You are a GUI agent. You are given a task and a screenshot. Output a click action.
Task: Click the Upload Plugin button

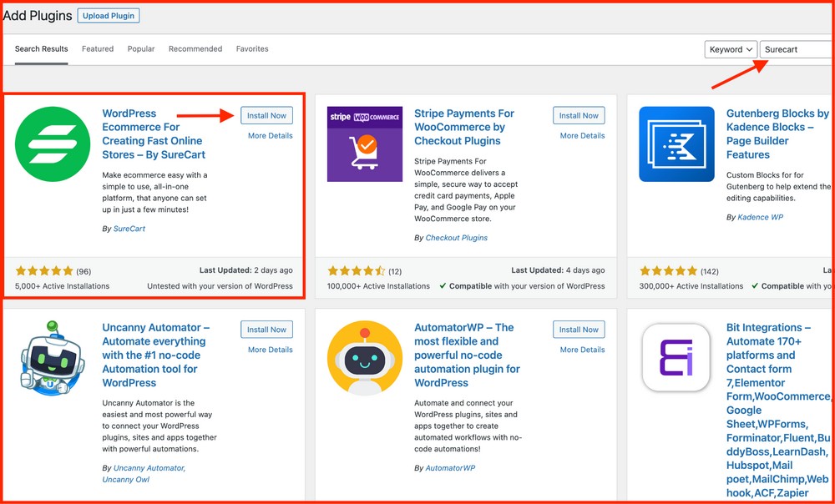[x=109, y=16]
